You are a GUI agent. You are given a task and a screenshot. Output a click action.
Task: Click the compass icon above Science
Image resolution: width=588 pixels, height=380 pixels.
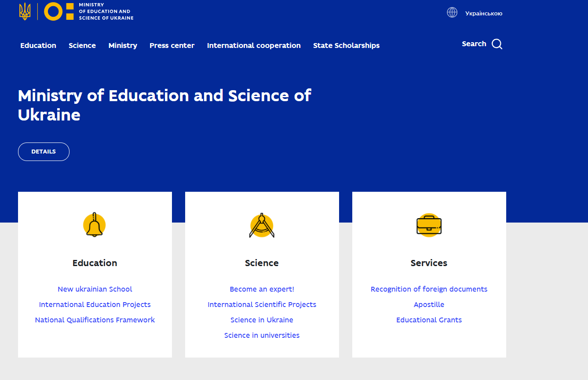(x=262, y=226)
